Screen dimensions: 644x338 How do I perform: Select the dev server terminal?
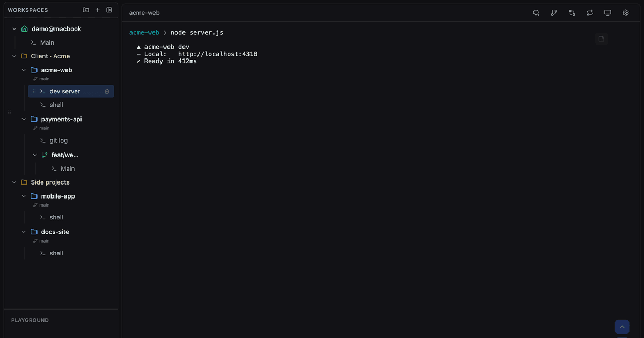71,91
